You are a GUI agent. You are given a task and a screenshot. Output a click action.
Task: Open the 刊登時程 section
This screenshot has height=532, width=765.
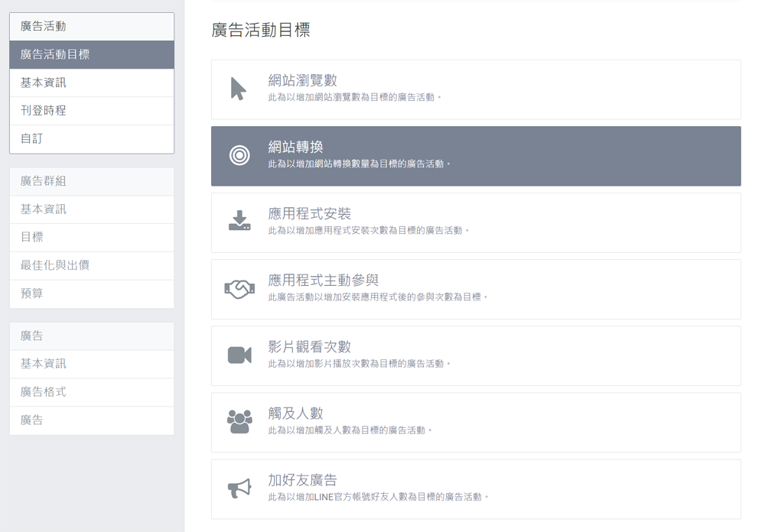[92, 110]
